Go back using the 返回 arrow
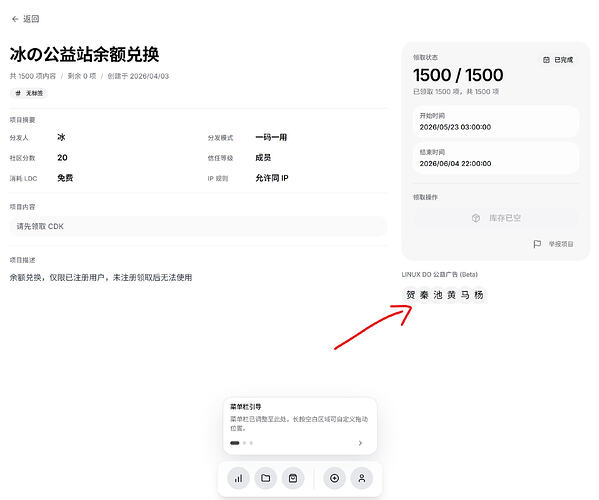Screen dimensions: 599x500 (x=25, y=19)
